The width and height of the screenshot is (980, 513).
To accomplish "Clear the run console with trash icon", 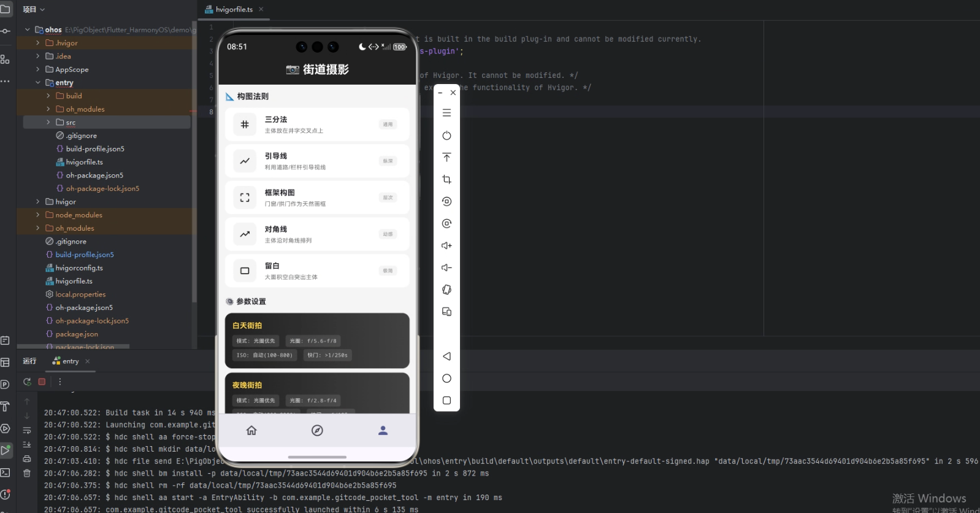I will [27, 473].
